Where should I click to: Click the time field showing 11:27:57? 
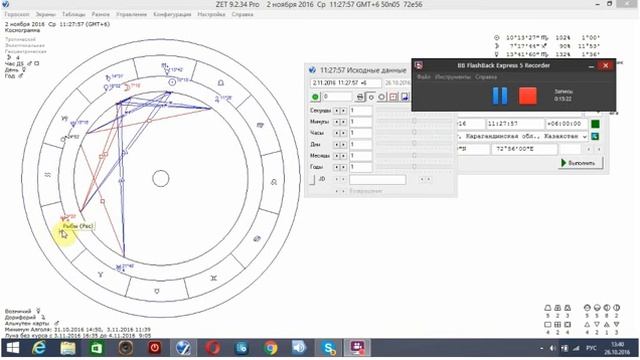(516, 124)
